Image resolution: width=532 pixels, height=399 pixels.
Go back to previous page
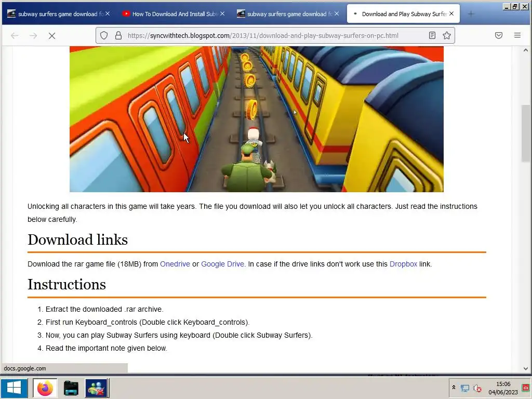coord(15,36)
